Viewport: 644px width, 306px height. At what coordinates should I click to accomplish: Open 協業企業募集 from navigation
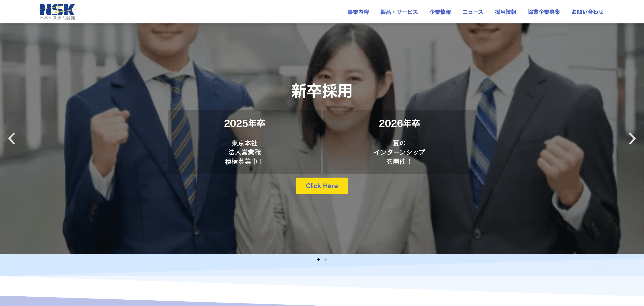pos(544,12)
